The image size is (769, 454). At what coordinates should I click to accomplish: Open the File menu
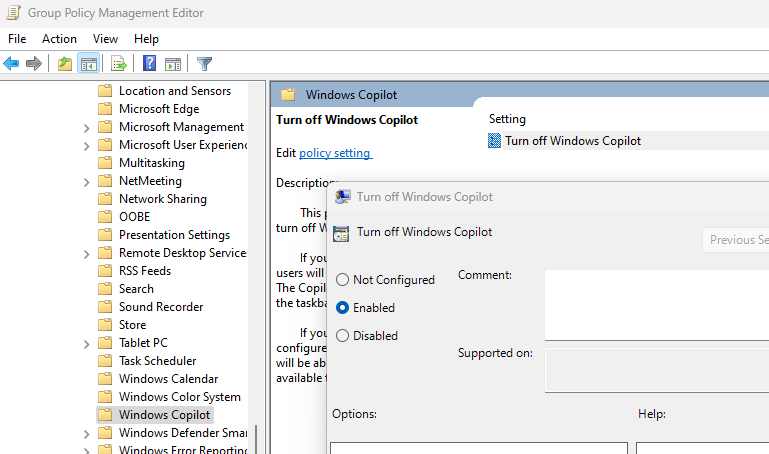(17, 39)
